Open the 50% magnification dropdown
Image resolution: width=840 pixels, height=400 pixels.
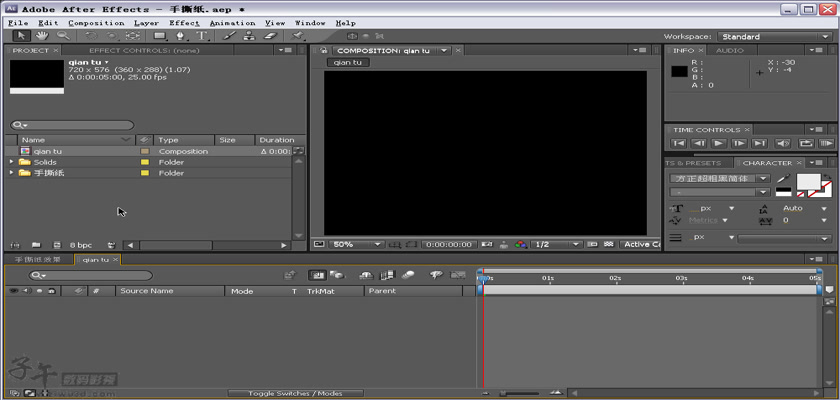pos(356,244)
